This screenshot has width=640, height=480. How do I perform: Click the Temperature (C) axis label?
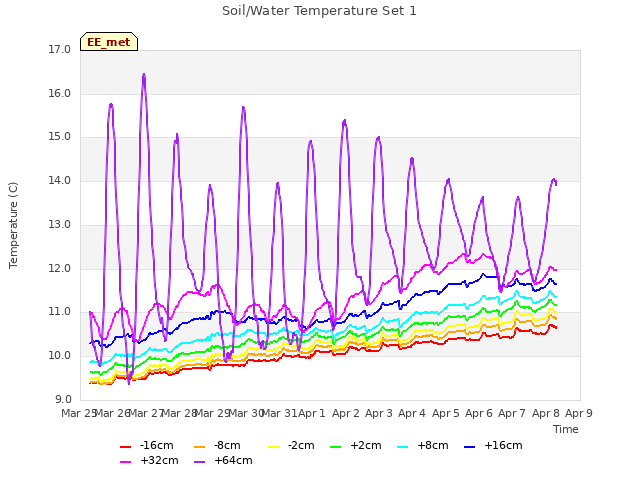click(x=13, y=225)
